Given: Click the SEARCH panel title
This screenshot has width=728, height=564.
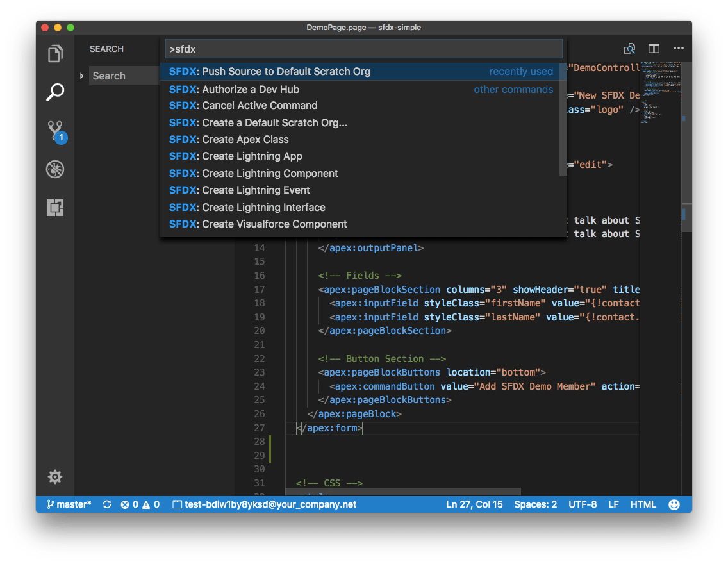Looking at the screenshot, I should (x=107, y=49).
